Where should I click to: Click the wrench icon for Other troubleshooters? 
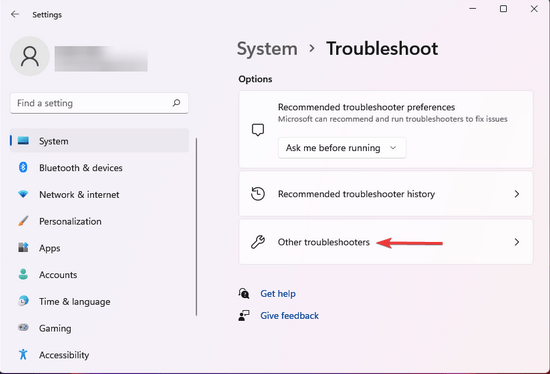(x=258, y=242)
